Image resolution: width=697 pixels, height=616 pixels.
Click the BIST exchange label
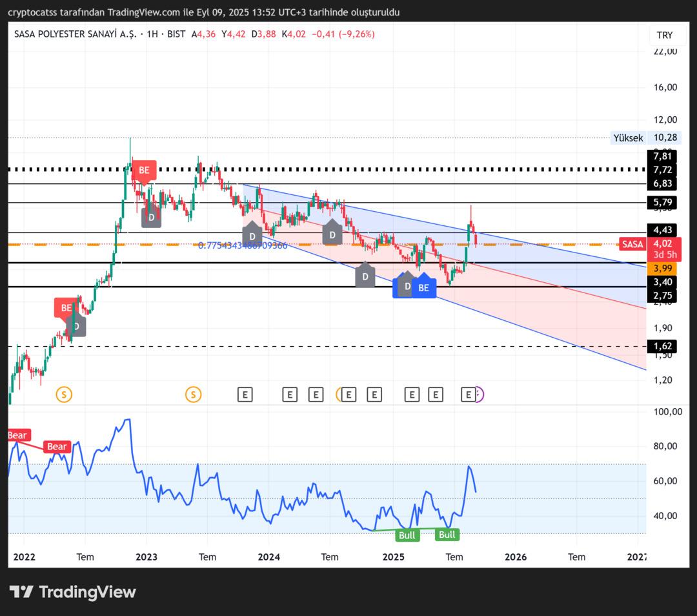176,34
